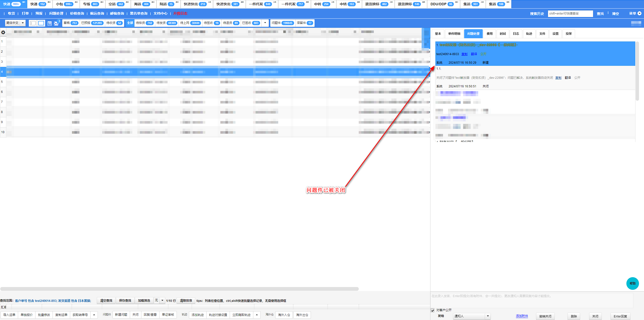Select the 空运 442 top tab

(x=118, y=4)
